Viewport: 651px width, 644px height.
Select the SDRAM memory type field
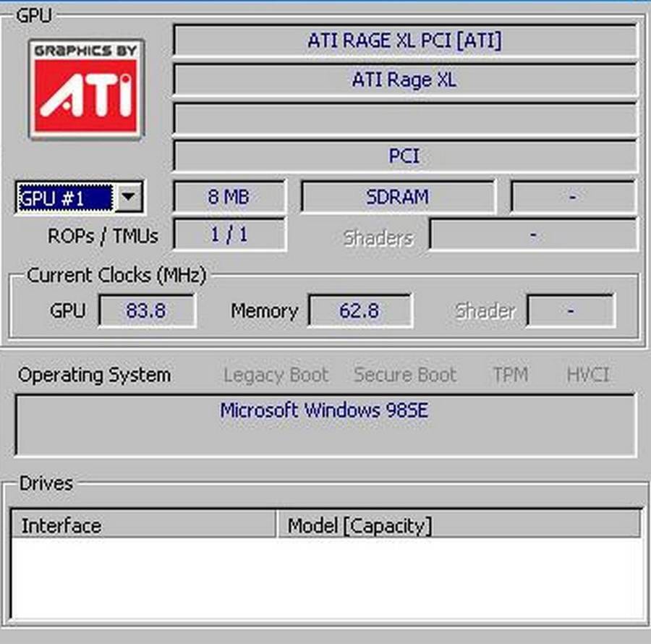397,197
